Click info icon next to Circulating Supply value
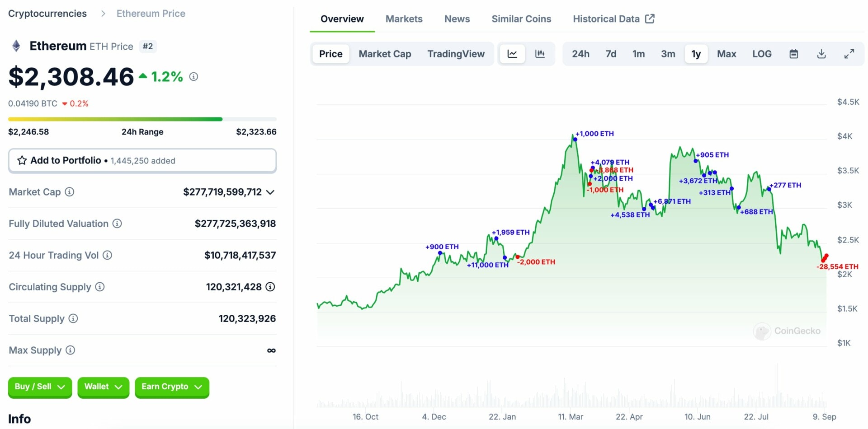This screenshot has height=429, width=868. (x=270, y=287)
